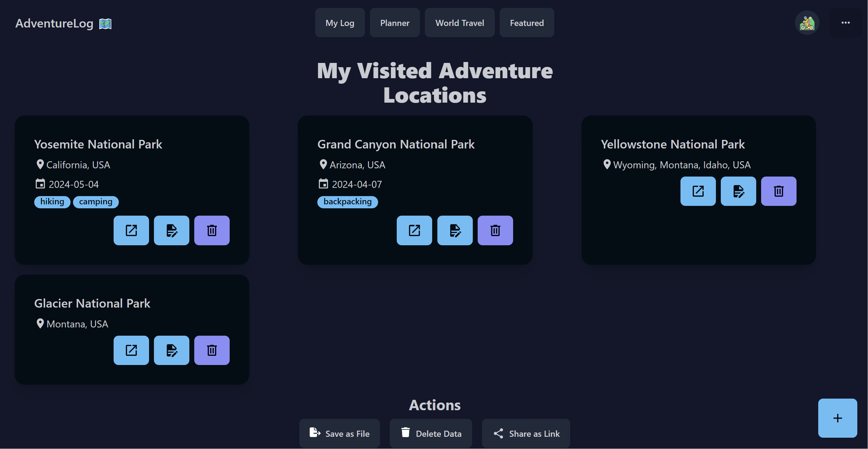868x449 pixels.
Task: Delete the Yosemite National Park entry
Action: click(212, 231)
